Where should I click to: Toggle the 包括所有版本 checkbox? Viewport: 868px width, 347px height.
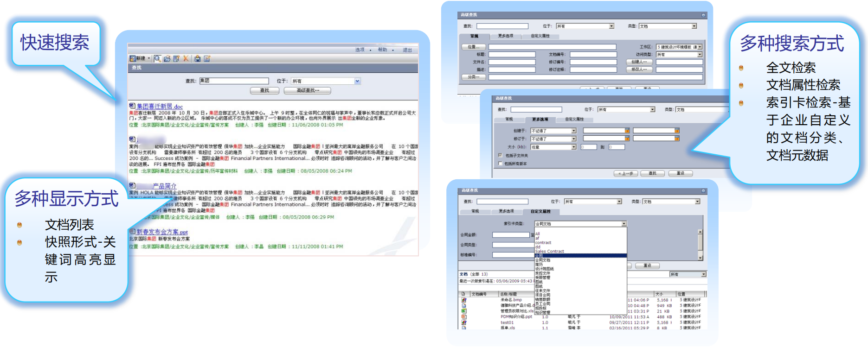[x=500, y=164]
